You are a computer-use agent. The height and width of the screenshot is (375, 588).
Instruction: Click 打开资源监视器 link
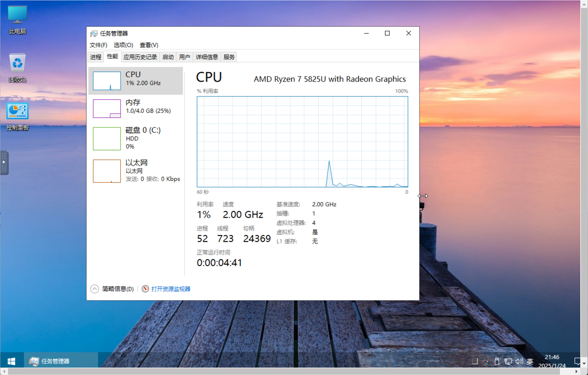tap(171, 289)
